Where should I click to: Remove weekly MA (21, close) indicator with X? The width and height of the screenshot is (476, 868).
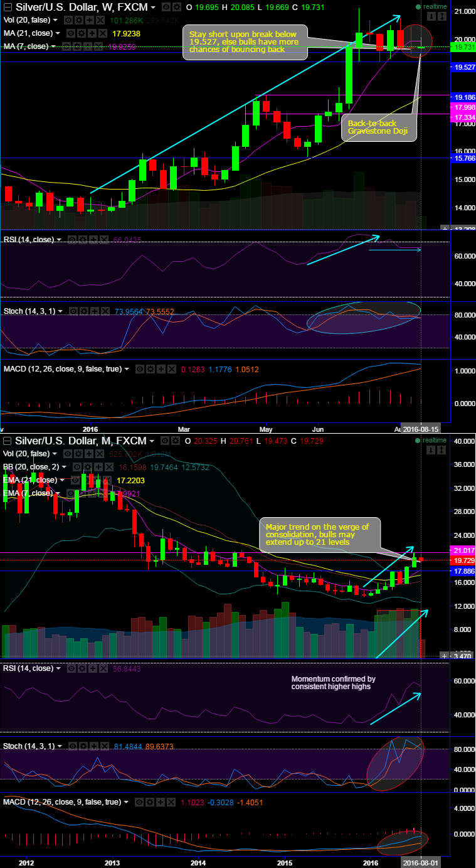pos(102,33)
